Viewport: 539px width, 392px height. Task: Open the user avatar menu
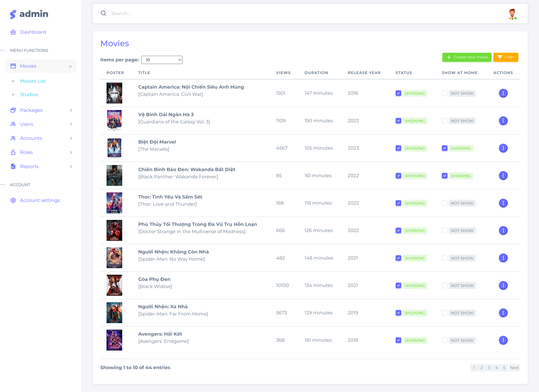(x=512, y=14)
